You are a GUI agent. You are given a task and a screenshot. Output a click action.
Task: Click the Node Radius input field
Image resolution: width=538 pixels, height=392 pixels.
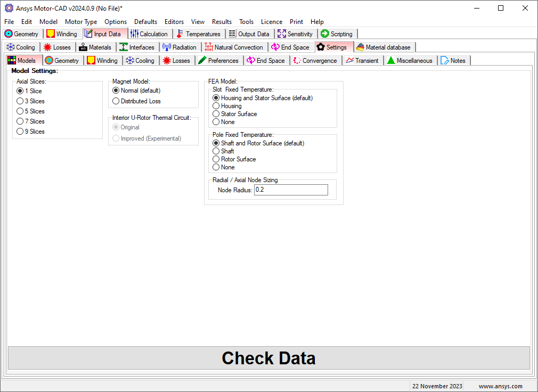click(291, 190)
